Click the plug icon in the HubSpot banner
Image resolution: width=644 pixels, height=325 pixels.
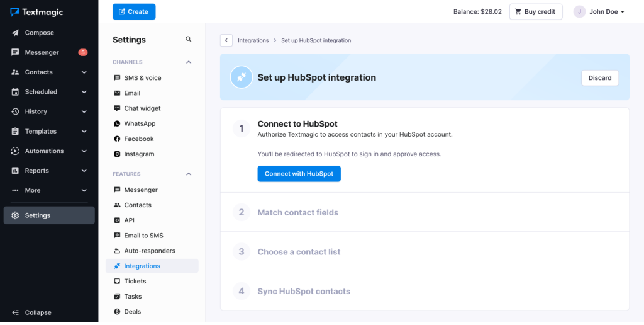coord(241,77)
